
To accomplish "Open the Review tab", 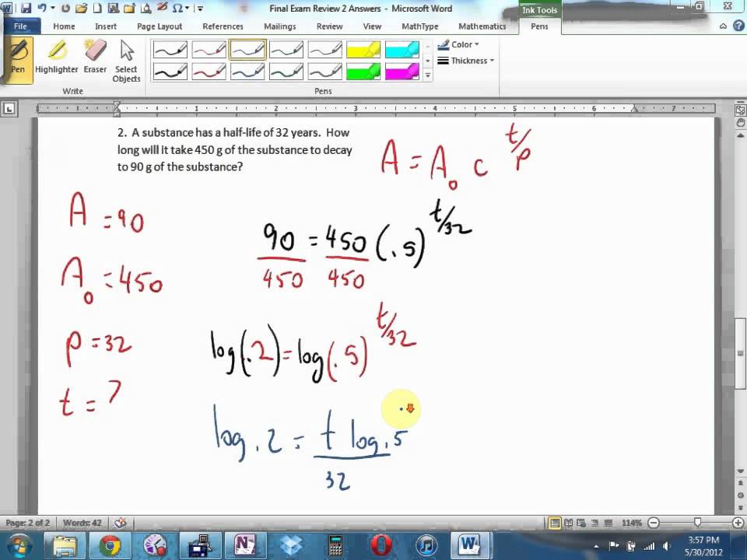I will (x=329, y=26).
